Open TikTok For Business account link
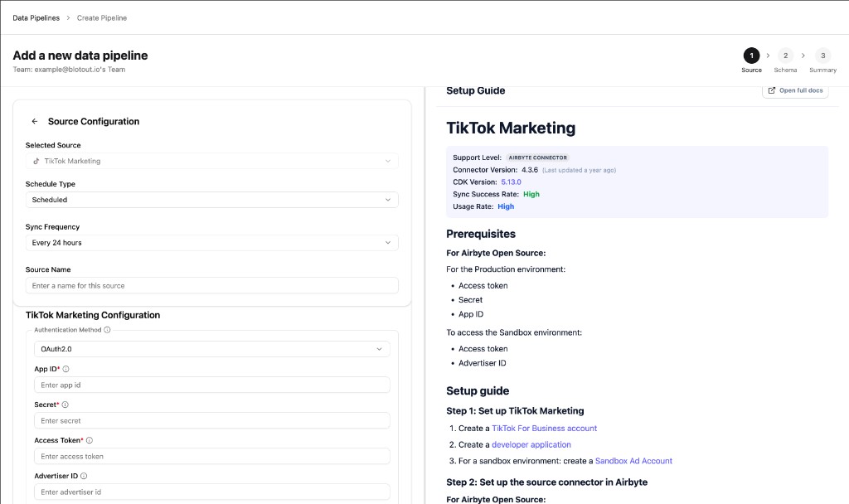The width and height of the screenshot is (849, 504). pos(544,429)
